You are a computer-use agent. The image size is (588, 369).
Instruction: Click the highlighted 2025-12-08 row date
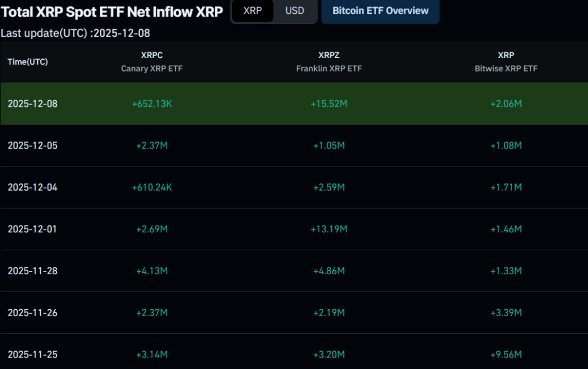(33, 104)
